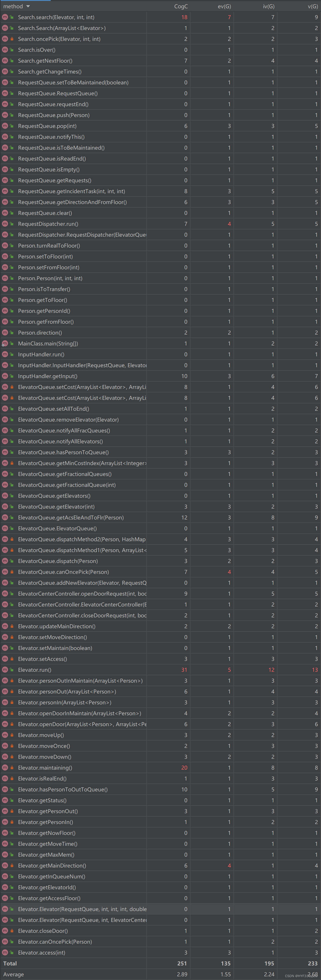Click method icon of ElevatorCenterController.openDoorRequest
Image resolution: width=321 pixels, height=980 pixels.
click(5, 593)
